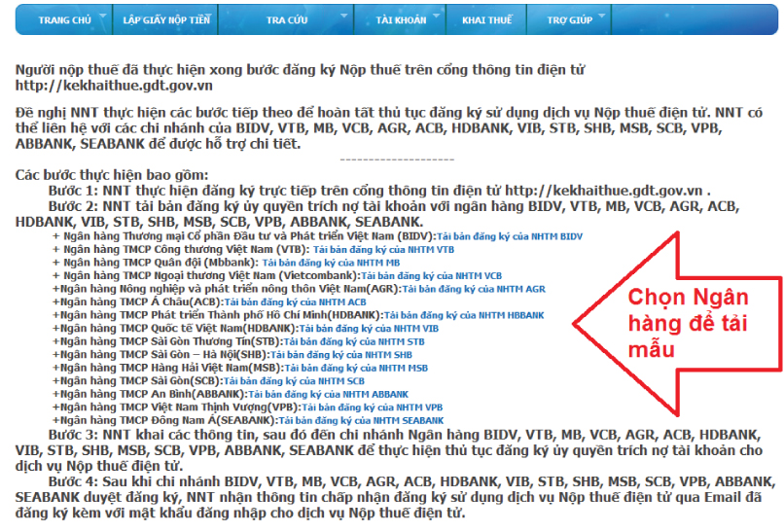This screenshot has height=532, width=784.
Task: Open the TRA CỨU menu
Action: (287, 20)
